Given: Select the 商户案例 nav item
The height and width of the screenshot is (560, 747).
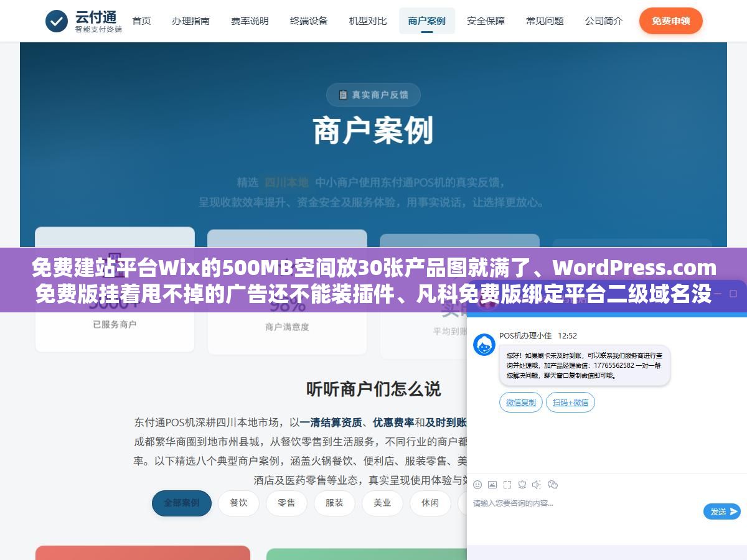Looking at the screenshot, I should (x=427, y=21).
